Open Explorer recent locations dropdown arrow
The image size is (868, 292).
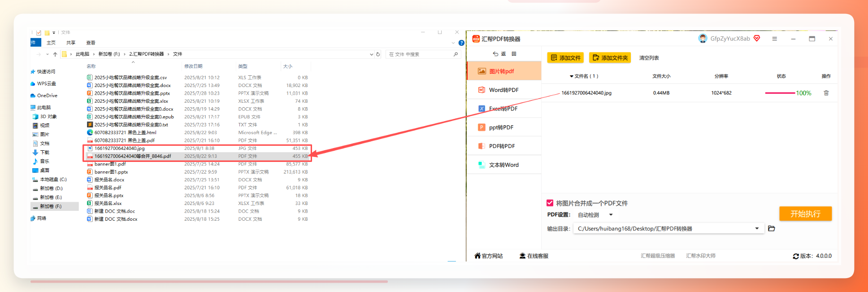coord(47,54)
